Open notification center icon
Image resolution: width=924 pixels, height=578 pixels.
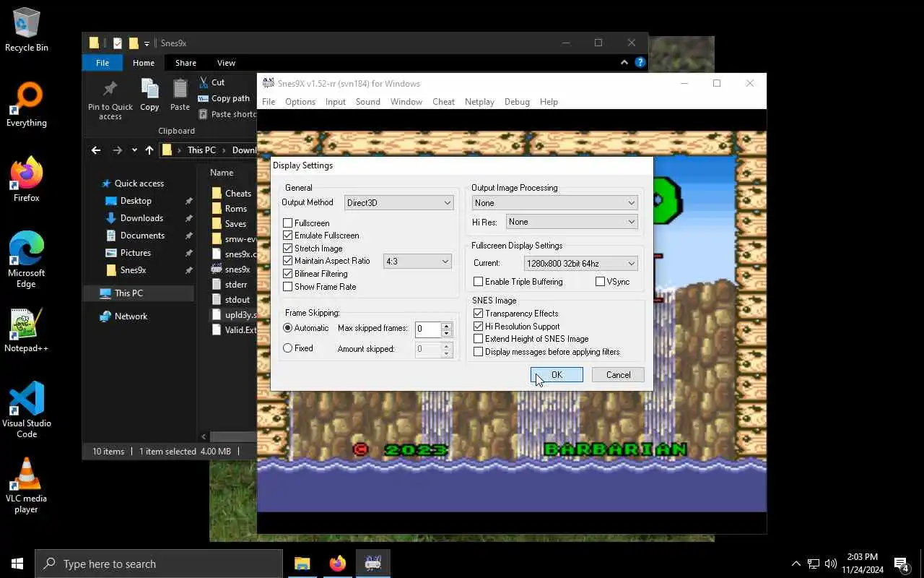pos(902,564)
